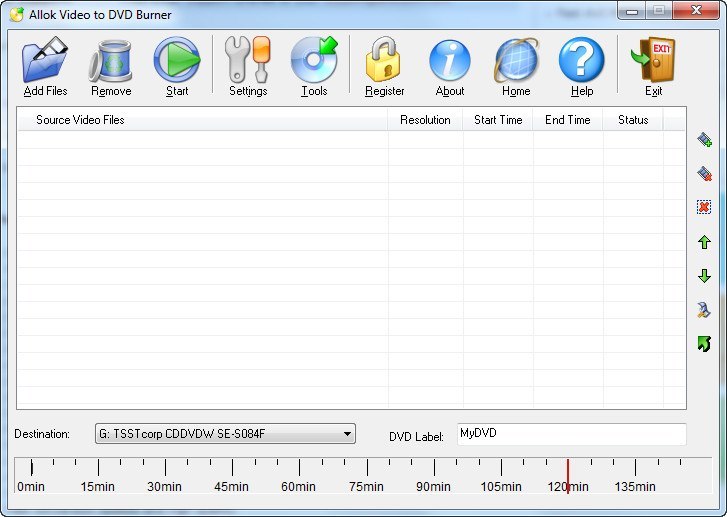The image size is (727, 517).
Task: Click the red X clear list icon
Action: pyautogui.click(x=704, y=207)
